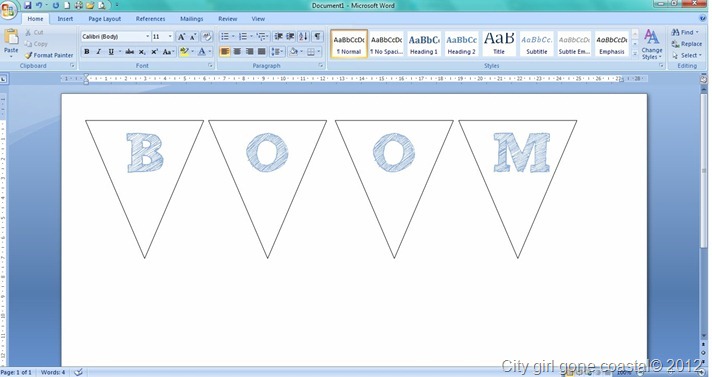Click the Copy button
712x377 pixels.
pos(36,44)
